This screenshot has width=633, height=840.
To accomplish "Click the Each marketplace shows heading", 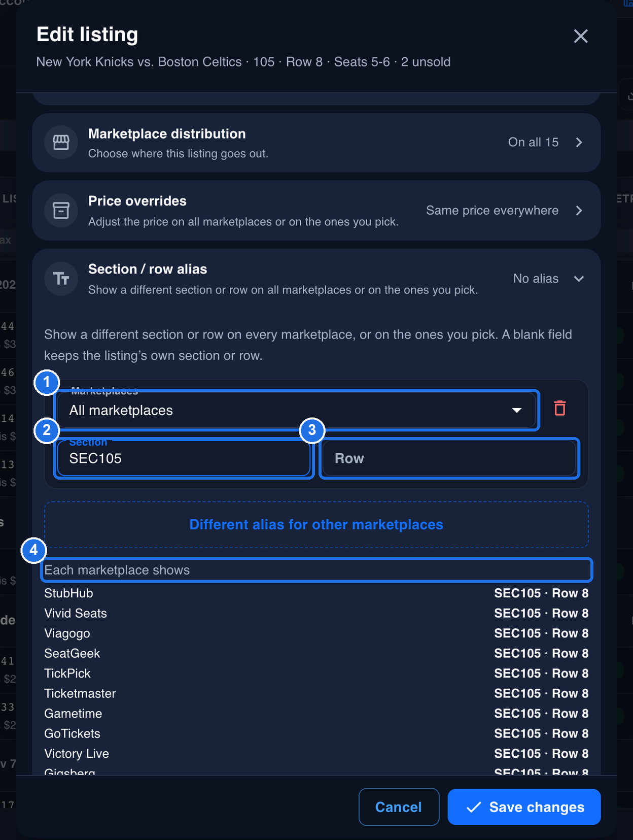I will pyautogui.click(x=117, y=570).
